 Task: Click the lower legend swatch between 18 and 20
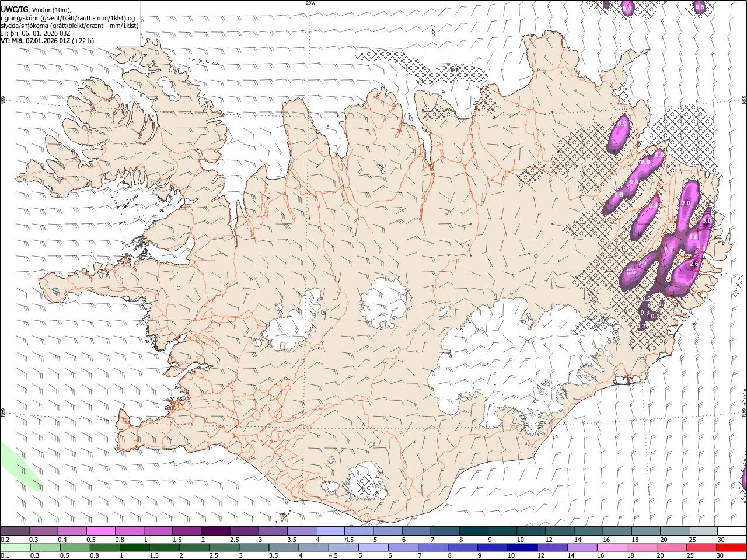[641, 547]
